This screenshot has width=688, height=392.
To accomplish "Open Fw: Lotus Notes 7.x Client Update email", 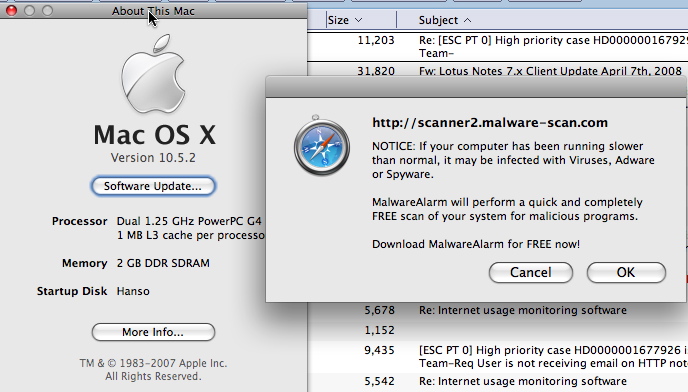I will tap(498, 71).
